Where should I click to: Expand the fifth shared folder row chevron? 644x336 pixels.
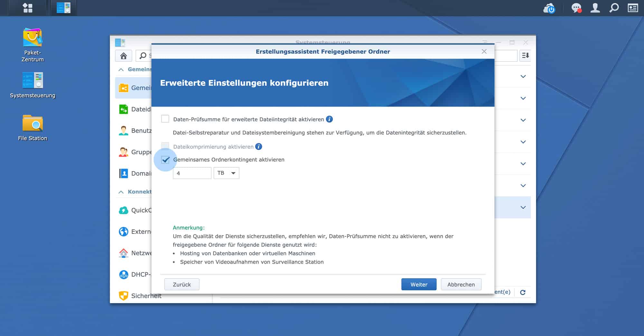tap(523, 164)
